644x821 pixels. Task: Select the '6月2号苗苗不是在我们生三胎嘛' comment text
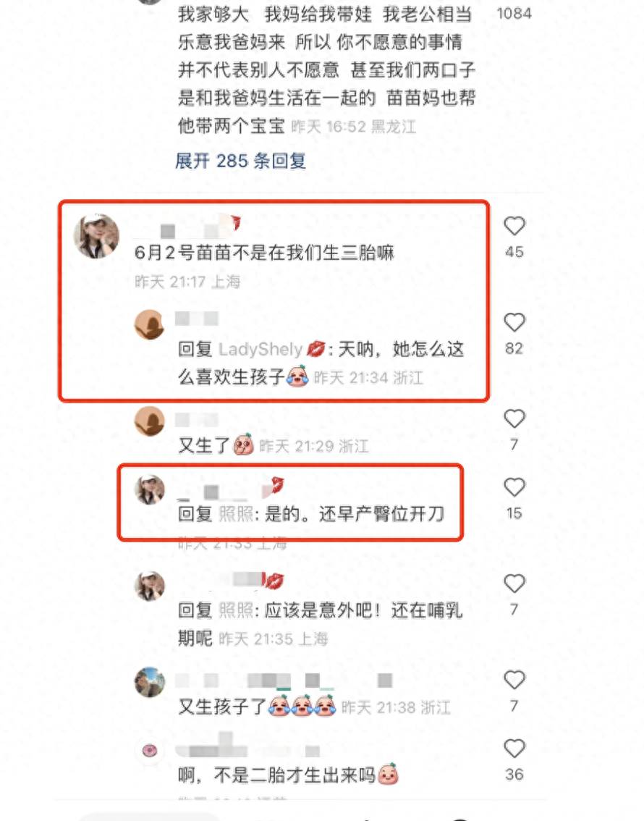[264, 253]
